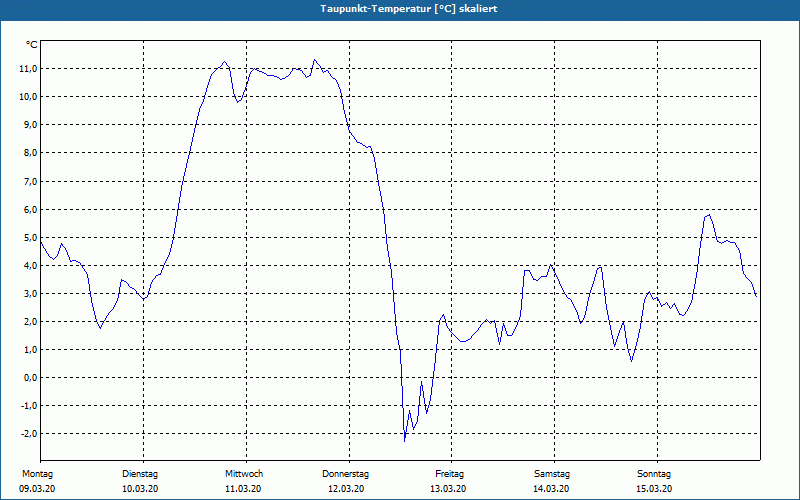Click the -2,0 y-axis value
The width and height of the screenshot is (800, 500).
29,434
